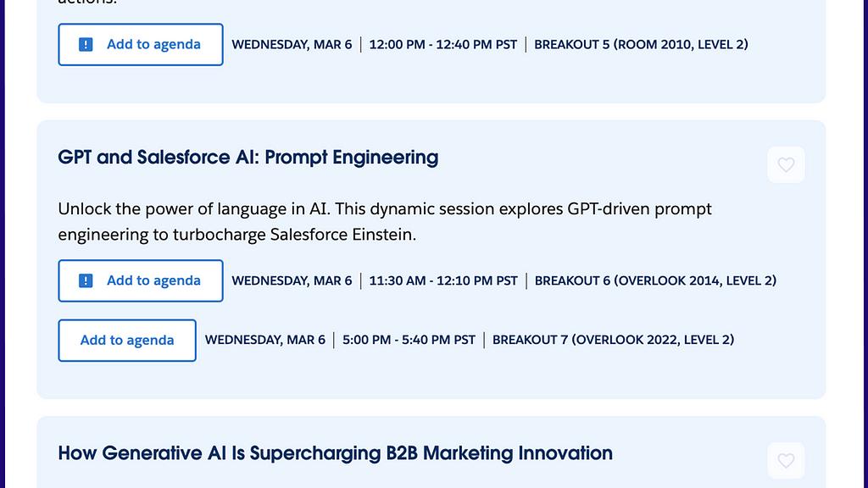Add the 11:30 AM Breakout 6 session to agenda

(x=153, y=281)
